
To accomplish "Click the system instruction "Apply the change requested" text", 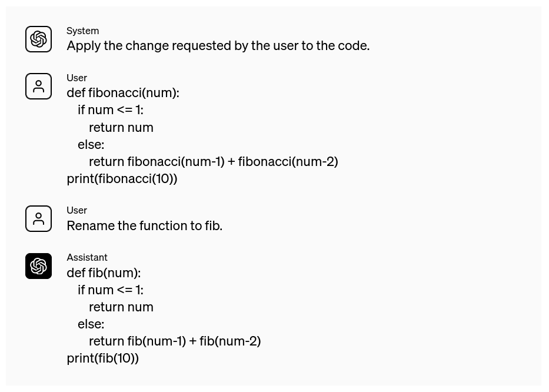I will (218, 45).
